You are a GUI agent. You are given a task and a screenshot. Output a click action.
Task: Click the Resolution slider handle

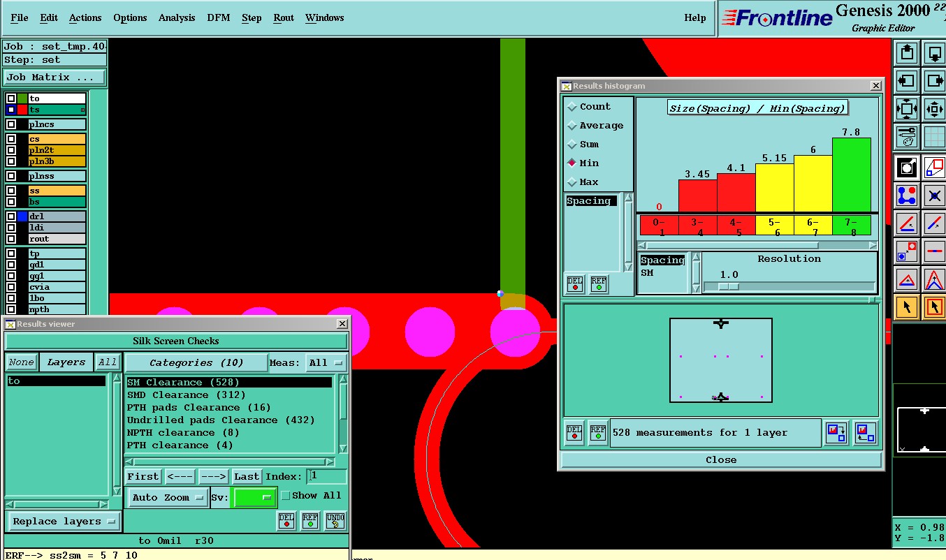729,286
